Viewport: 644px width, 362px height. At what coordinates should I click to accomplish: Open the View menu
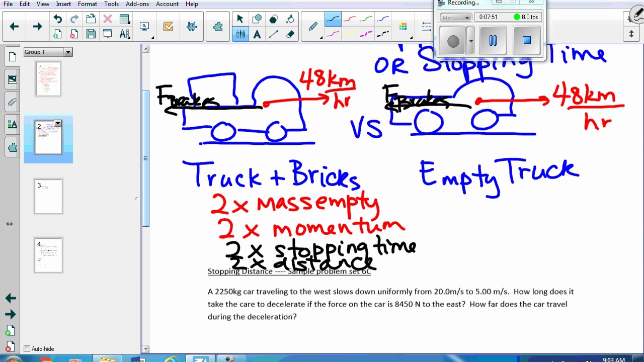43,4
